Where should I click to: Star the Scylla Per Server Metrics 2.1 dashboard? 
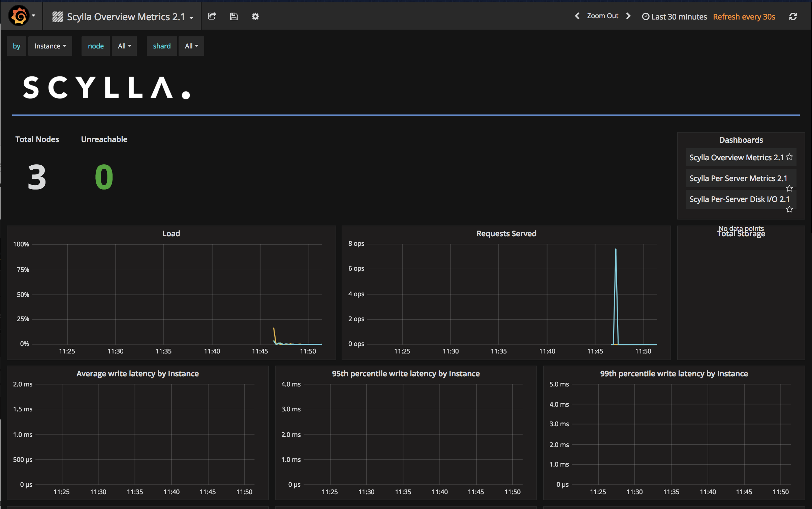tap(789, 188)
